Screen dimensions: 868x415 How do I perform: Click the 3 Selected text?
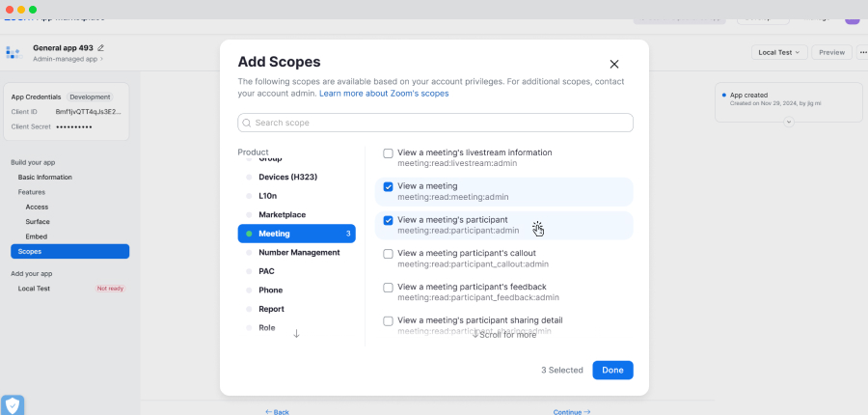click(562, 370)
